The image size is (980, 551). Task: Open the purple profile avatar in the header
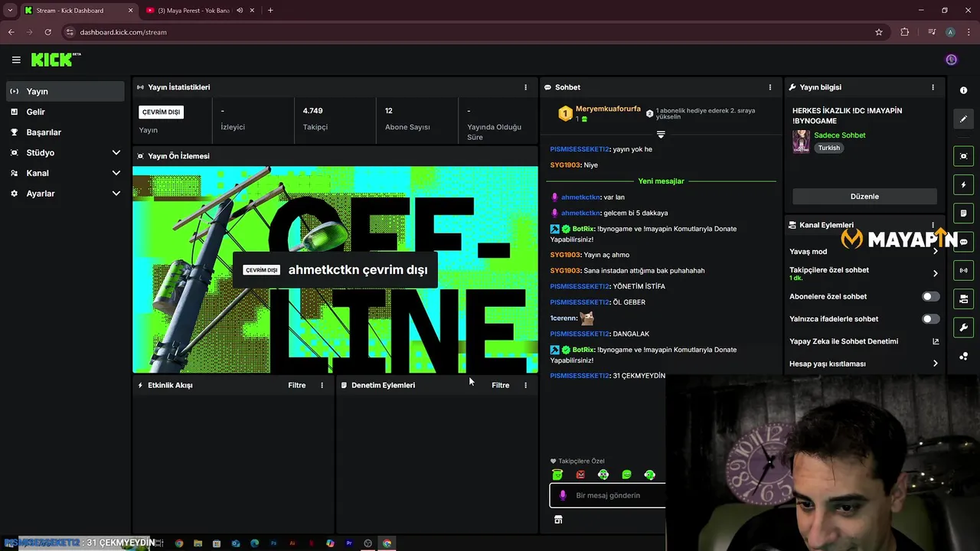951,60
